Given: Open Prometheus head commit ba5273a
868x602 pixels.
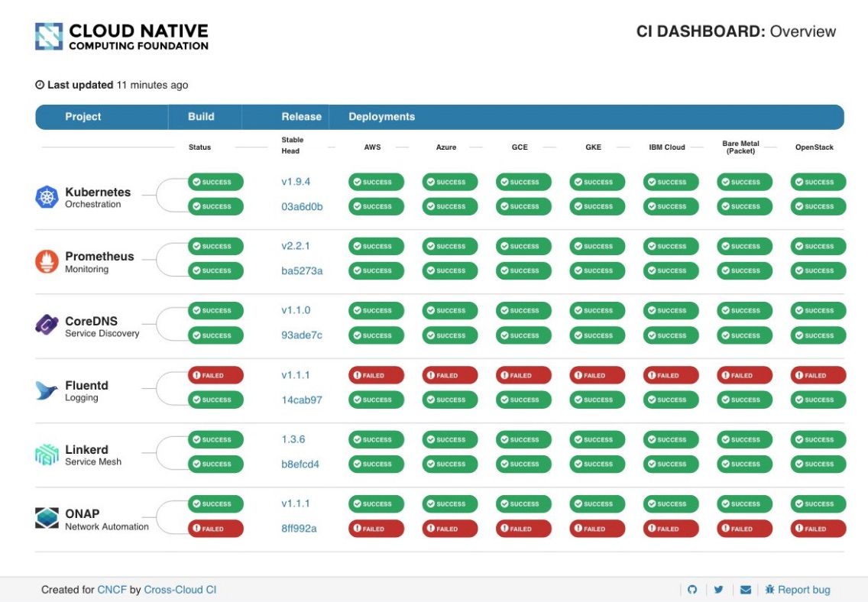Looking at the screenshot, I should click(302, 270).
